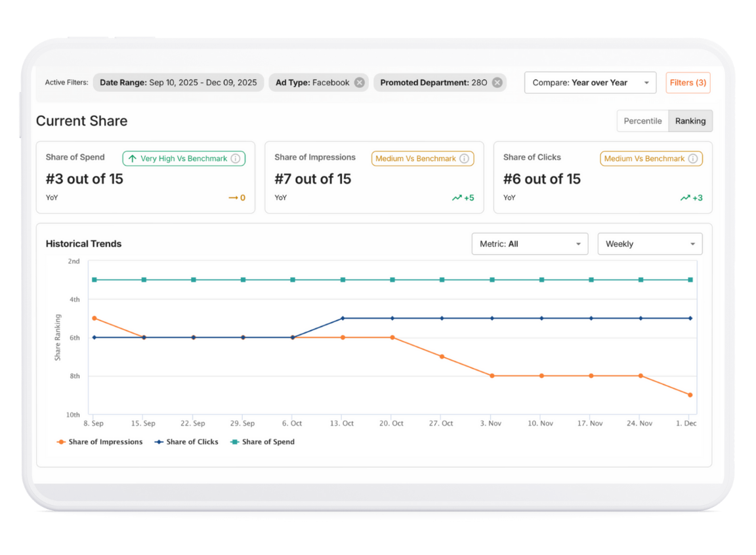The height and width of the screenshot is (555, 756).
Task: Open the Metric All dropdown
Action: [x=529, y=244]
